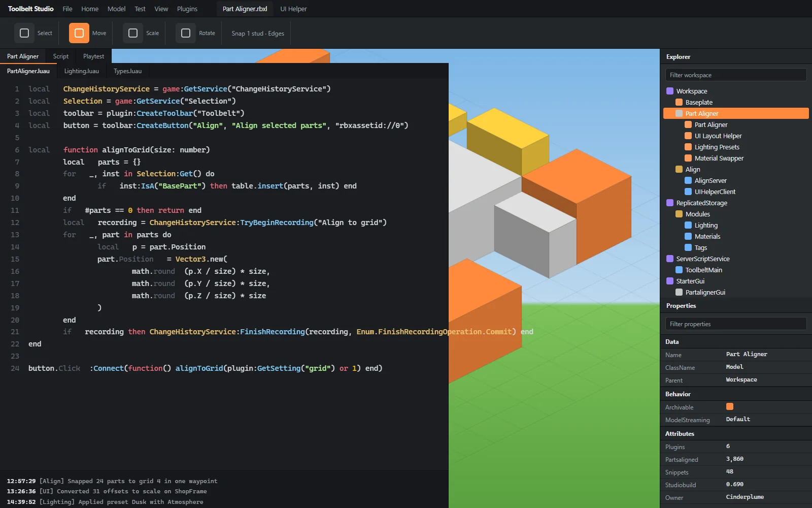Image resolution: width=812 pixels, height=508 pixels.
Task: Click the ClassName value Model
Action: point(734,367)
